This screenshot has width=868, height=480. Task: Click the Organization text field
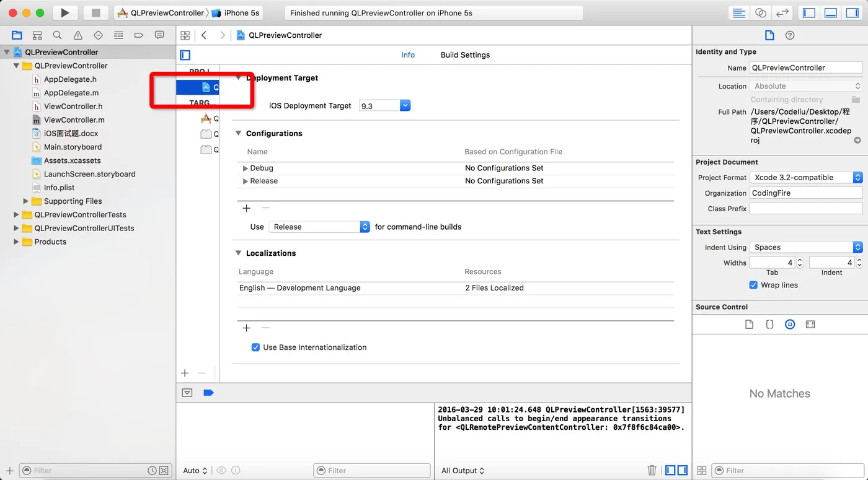tap(806, 193)
